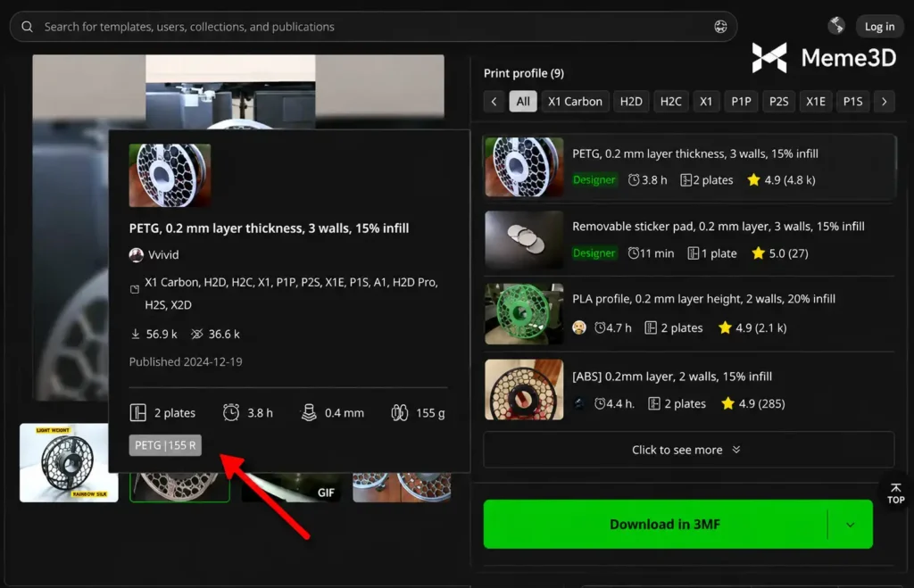
Task: Open the globe language selector icon
Action: click(x=836, y=25)
